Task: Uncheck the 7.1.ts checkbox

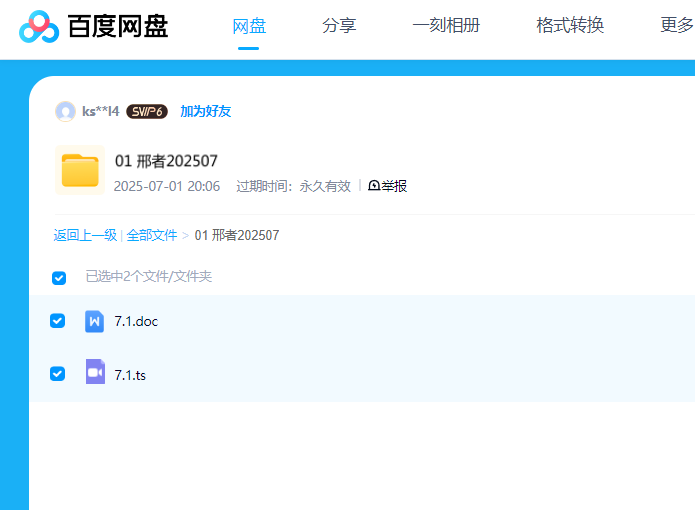Action: point(58,374)
